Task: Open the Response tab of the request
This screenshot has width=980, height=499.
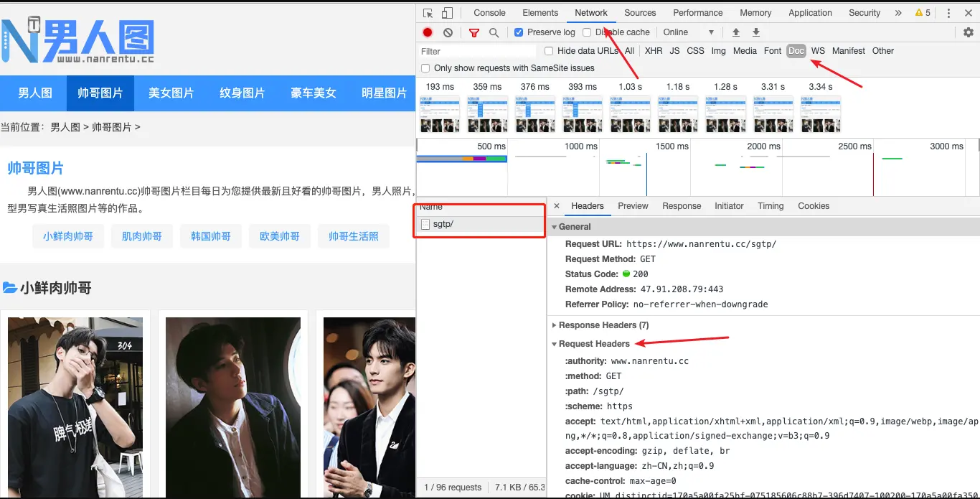Action: tap(682, 206)
